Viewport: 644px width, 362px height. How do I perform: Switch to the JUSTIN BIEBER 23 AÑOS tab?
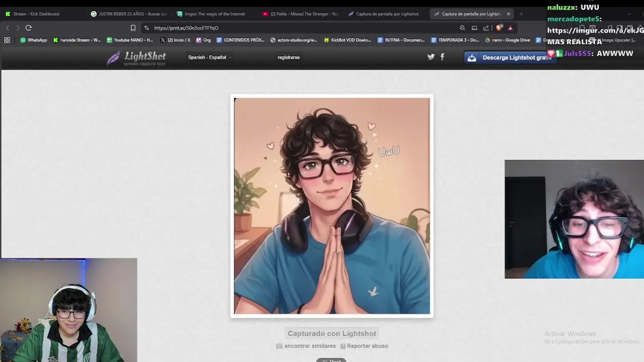[x=129, y=14]
